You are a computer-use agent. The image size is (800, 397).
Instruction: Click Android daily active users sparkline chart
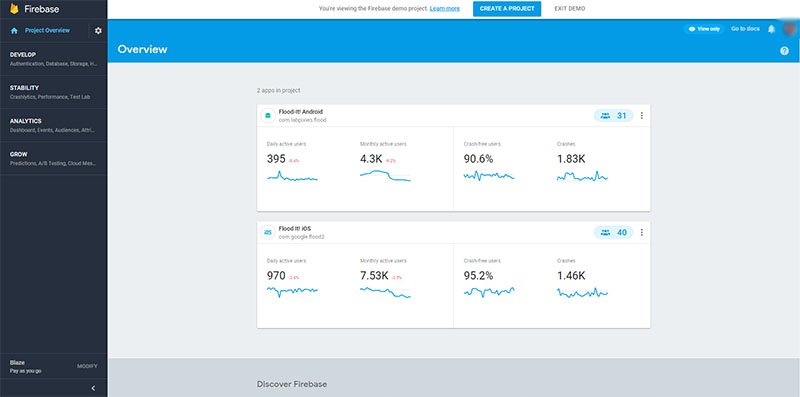point(292,177)
